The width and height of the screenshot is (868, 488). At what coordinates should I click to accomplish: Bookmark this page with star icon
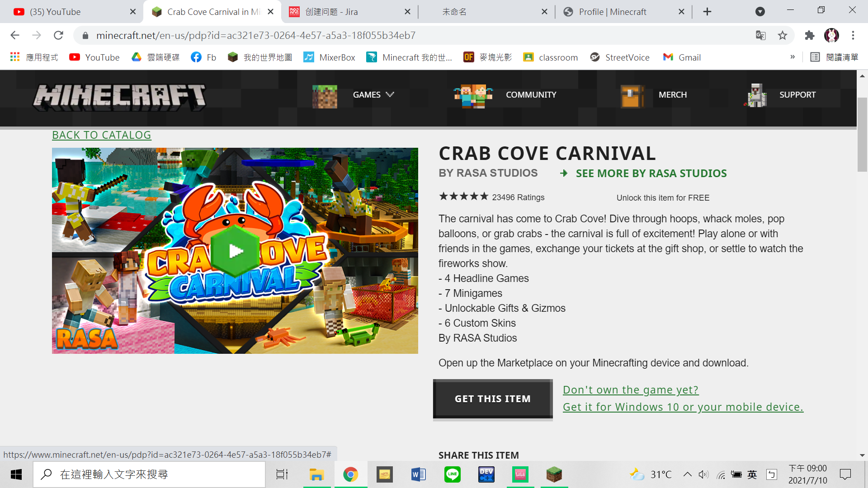(x=783, y=35)
